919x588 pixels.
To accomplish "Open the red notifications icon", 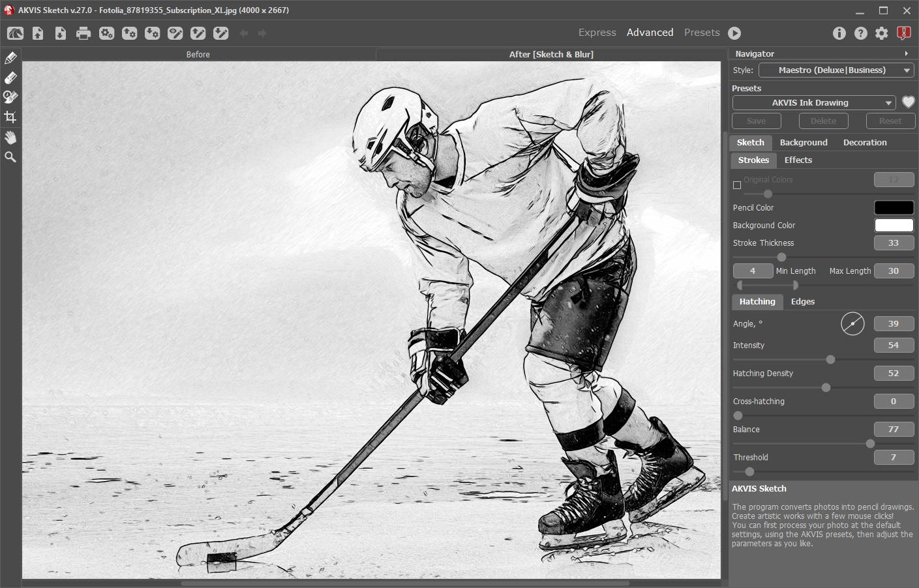I will 903,33.
